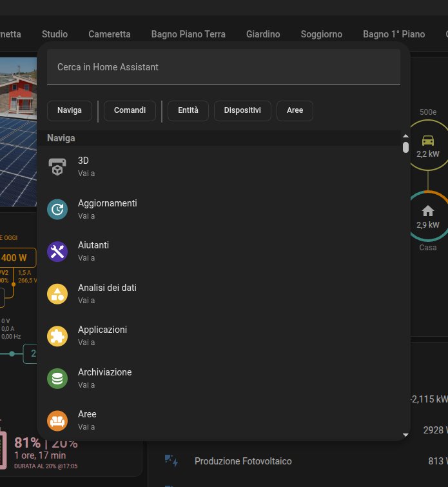Image resolution: width=448 pixels, height=487 pixels.
Task: Click the Aree sofa icon
Action: (57, 421)
